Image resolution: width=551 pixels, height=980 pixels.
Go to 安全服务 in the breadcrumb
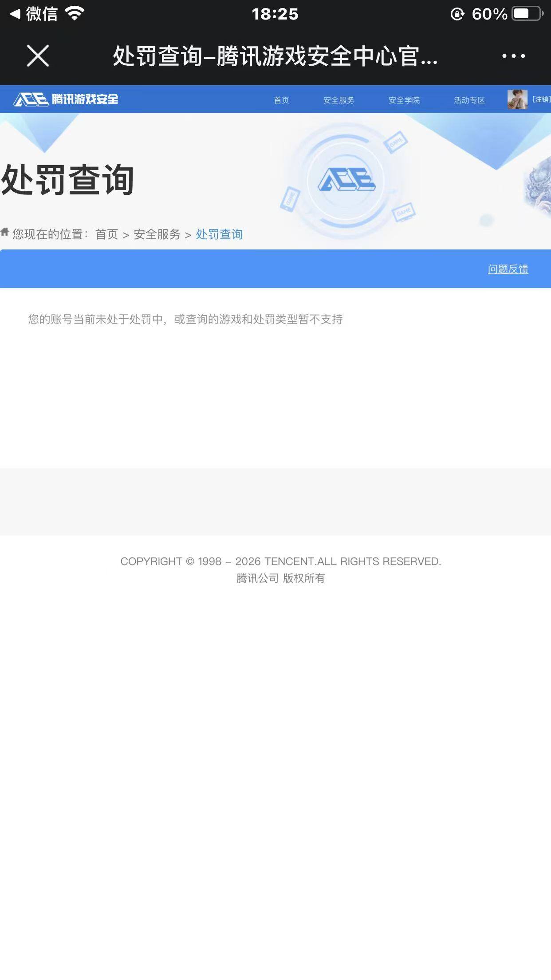157,234
